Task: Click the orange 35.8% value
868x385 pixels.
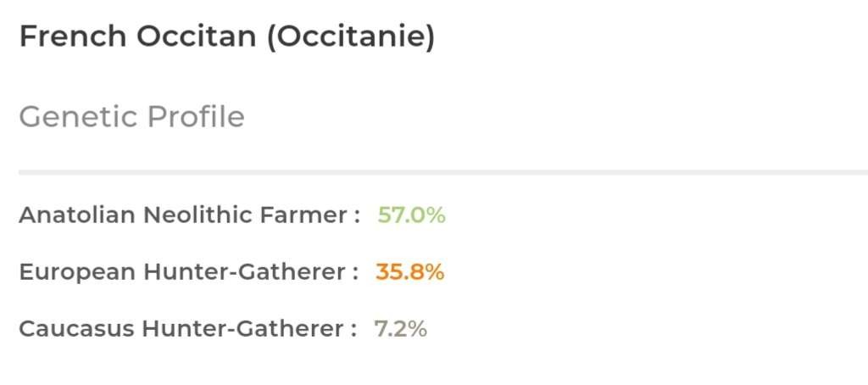Action: click(x=409, y=272)
